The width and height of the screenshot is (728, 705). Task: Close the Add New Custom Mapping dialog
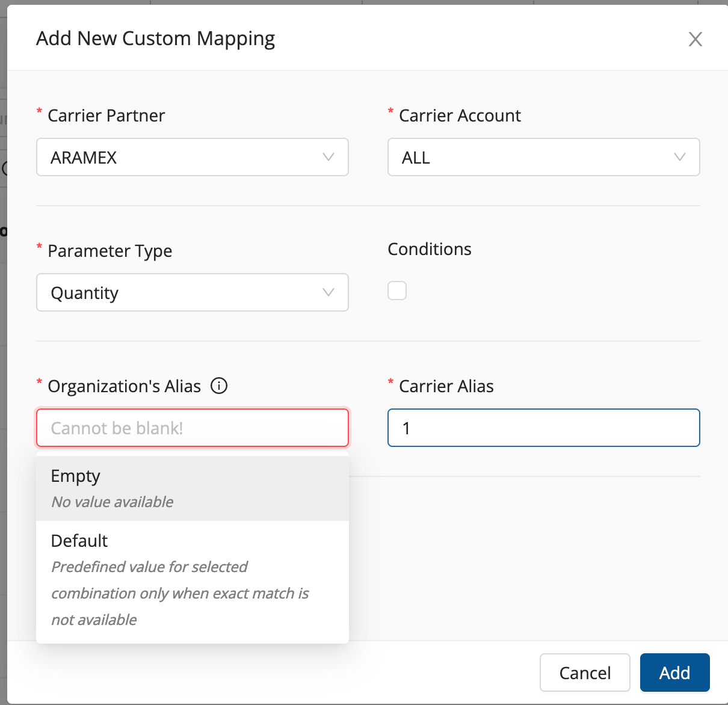point(695,40)
